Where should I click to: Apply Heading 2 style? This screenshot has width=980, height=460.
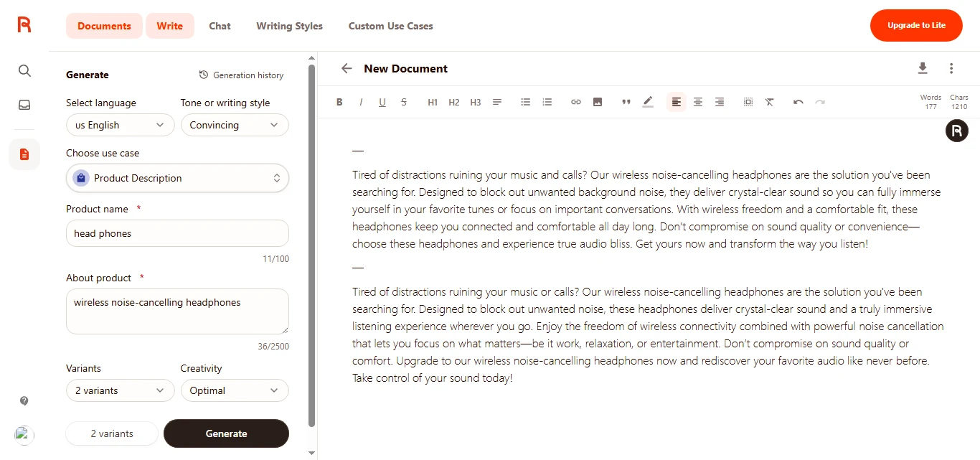point(454,103)
